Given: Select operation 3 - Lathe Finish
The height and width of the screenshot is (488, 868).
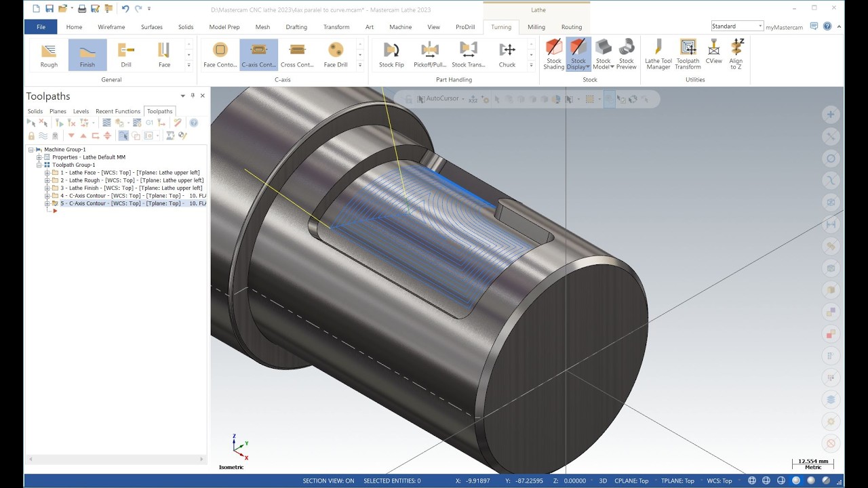Looking at the screenshot, I should pyautogui.click(x=131, y=188).
